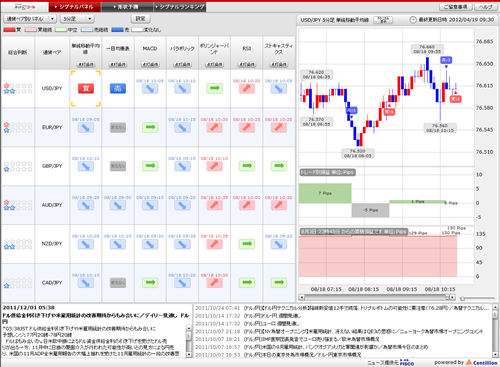This screenshot has height=367, width=500.
Task: Click the gray no-change icon for GBP/JPY Ichimoku
Action: (118, 166)
